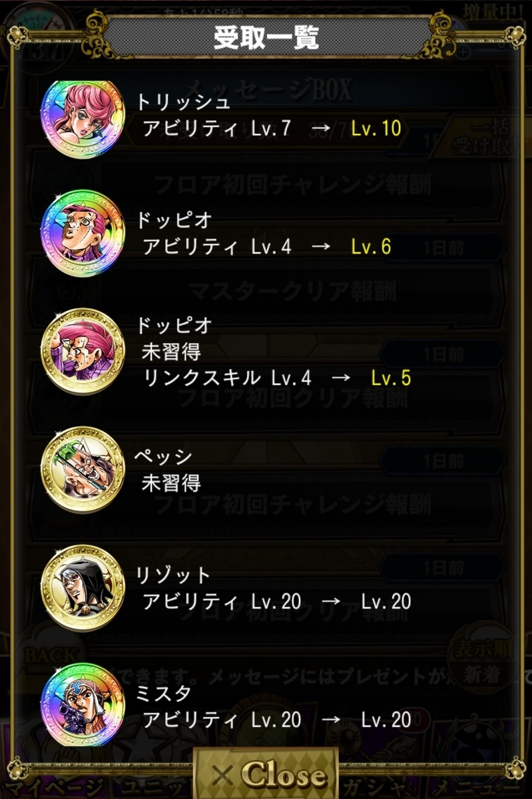Tap the BACK button
The image size is (532, 799).
(x=50, y=656)
